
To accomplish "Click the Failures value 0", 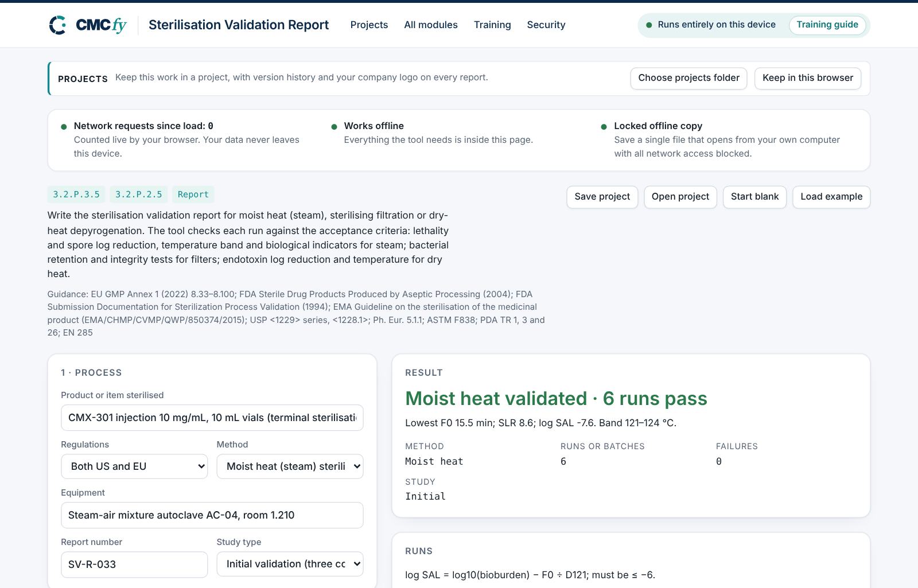I will pyautogui.click(x=719, y=461).
